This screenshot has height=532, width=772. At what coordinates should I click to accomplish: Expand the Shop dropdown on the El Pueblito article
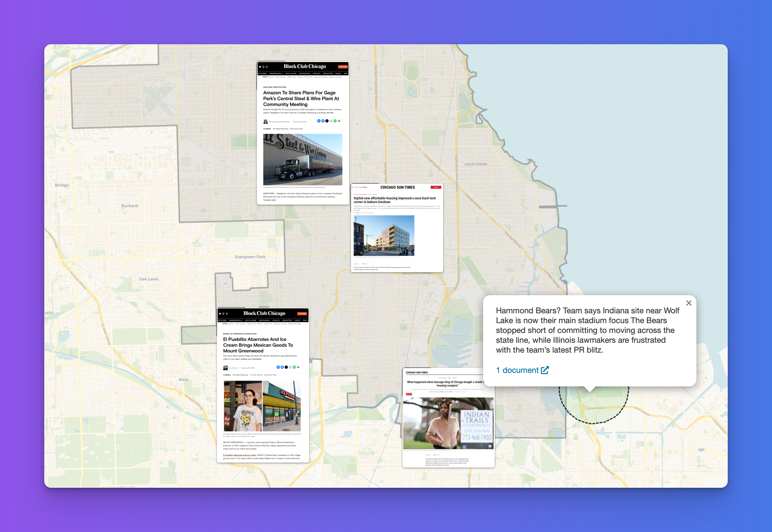[305, 320]
